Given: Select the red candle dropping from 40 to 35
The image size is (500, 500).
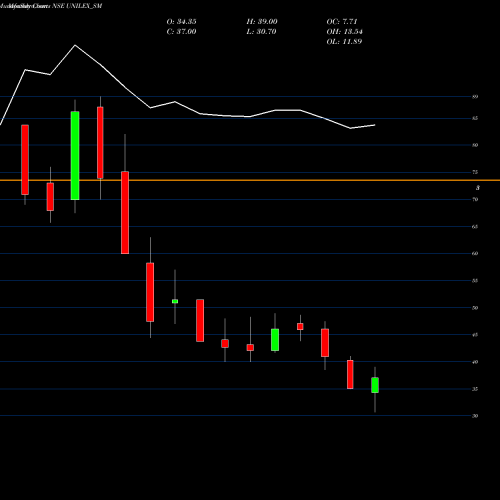Looking at the screenshot, I should pyautogui.click(x=350, y=374).
